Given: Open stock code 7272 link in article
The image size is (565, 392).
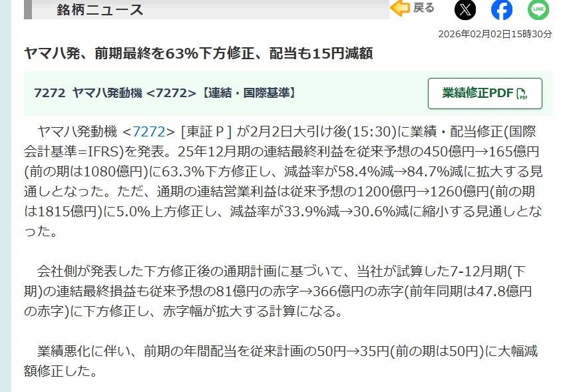Looking at the screenshot, I should 149,132.
